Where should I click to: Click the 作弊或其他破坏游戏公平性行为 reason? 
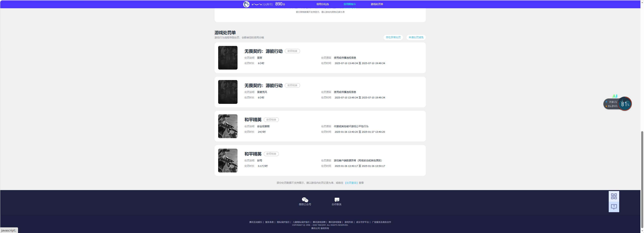pos(351,127)
